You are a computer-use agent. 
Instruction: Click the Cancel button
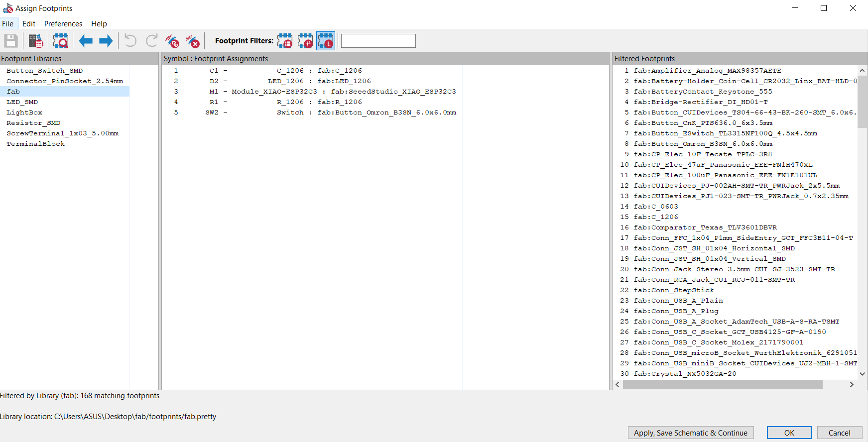(839, 433)
